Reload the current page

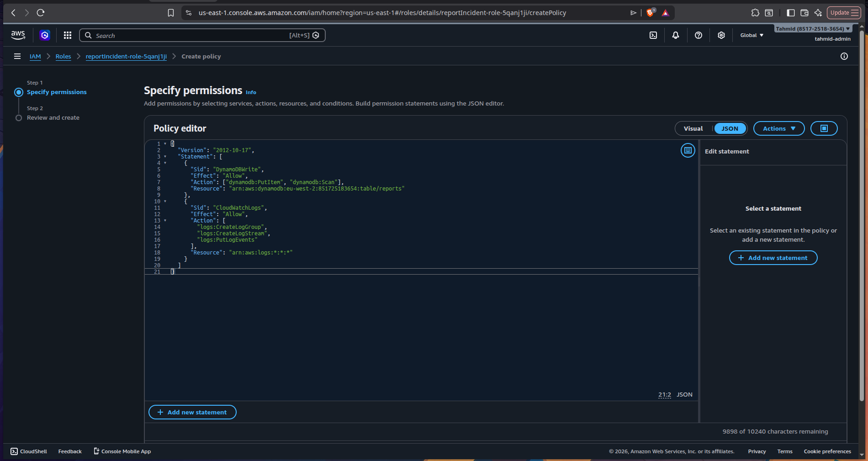point(41,13)
